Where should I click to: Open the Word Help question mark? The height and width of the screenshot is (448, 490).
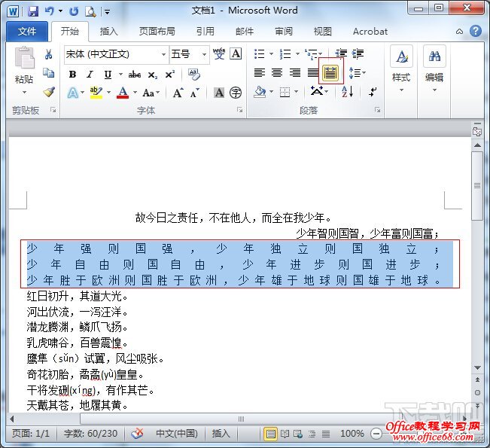pyautogui.click(x=476, y=32)
